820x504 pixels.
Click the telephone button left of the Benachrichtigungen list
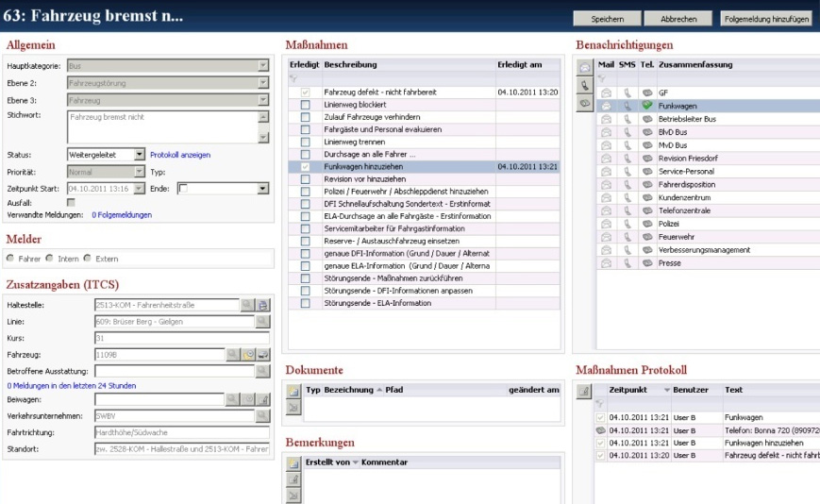point(585,103)
